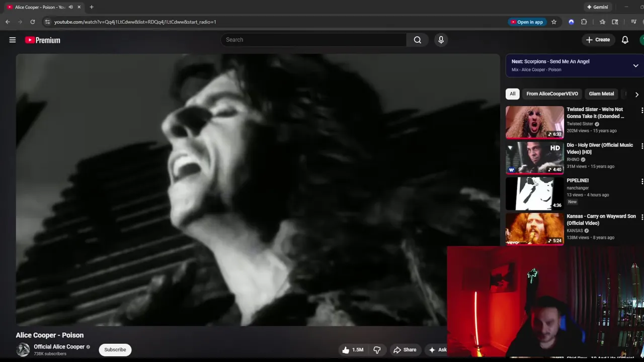Open the YouTube hamburger guide menu

(x=13, y=40)
